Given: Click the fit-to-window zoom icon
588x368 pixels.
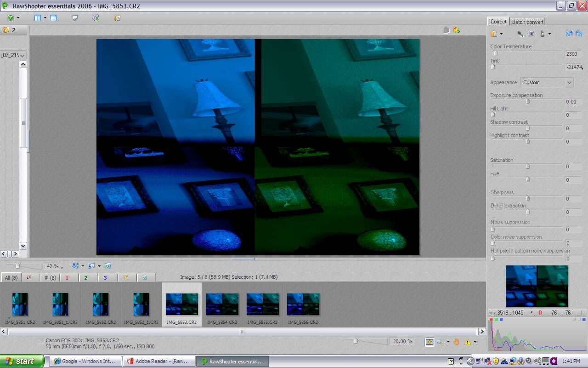Looking at the screenshot, I should click(430, 342).
